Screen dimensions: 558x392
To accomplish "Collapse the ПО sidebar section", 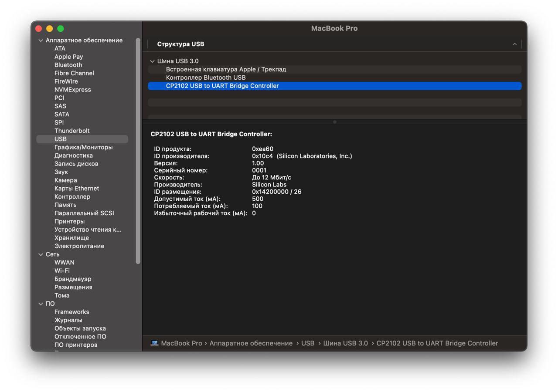I will coord(41,304).
